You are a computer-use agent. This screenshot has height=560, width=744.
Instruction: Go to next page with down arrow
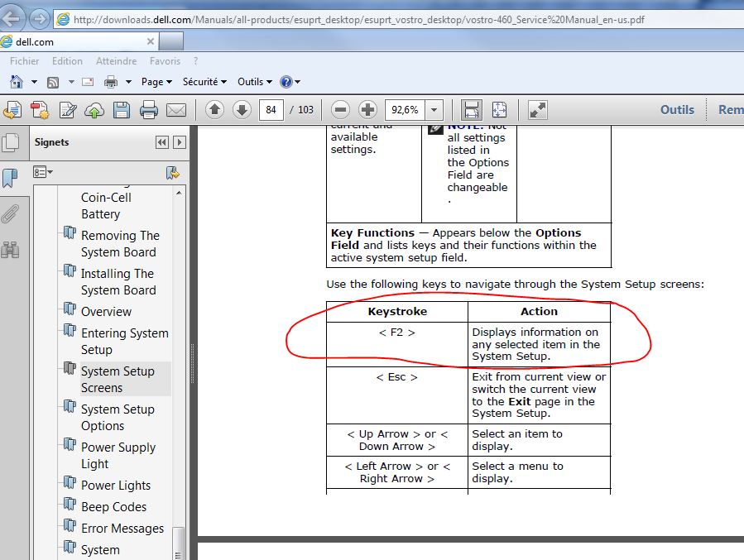tap(242, 110)
